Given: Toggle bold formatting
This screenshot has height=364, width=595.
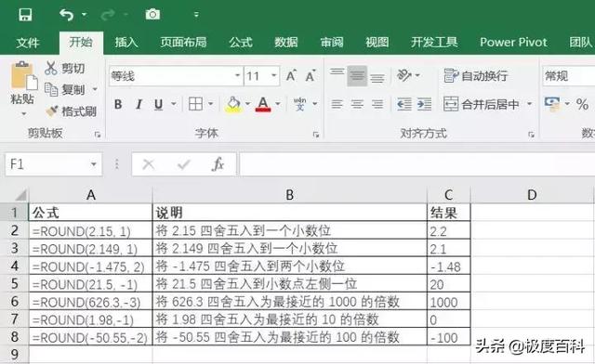Looking at the screenshot, I should coord(118,104).
